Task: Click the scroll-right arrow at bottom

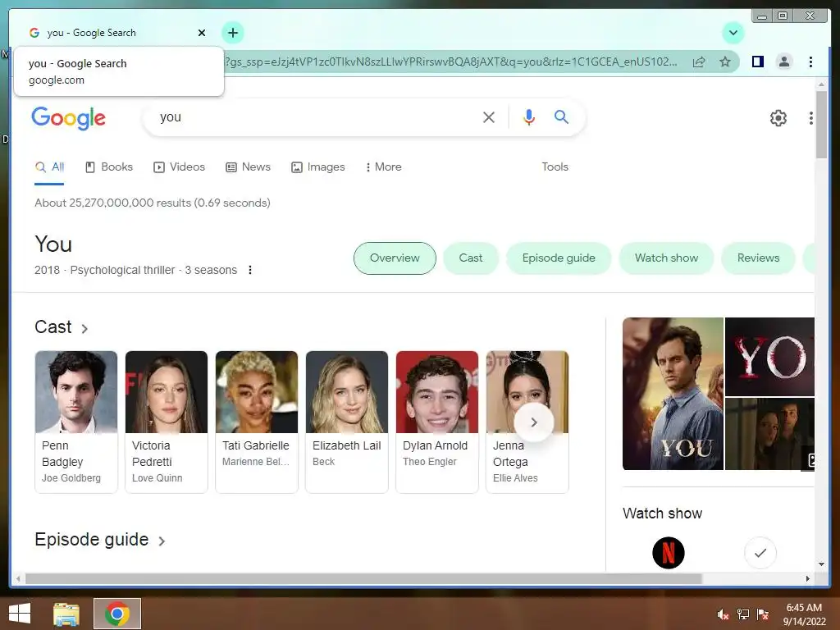Action: tap(808, 578)
